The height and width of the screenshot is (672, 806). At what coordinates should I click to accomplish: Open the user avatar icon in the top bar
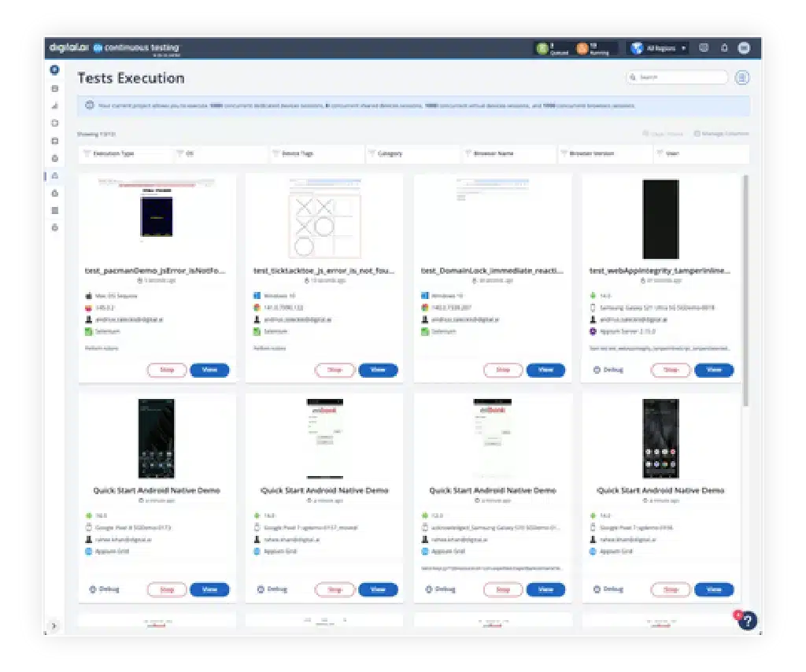pos(744,48)
